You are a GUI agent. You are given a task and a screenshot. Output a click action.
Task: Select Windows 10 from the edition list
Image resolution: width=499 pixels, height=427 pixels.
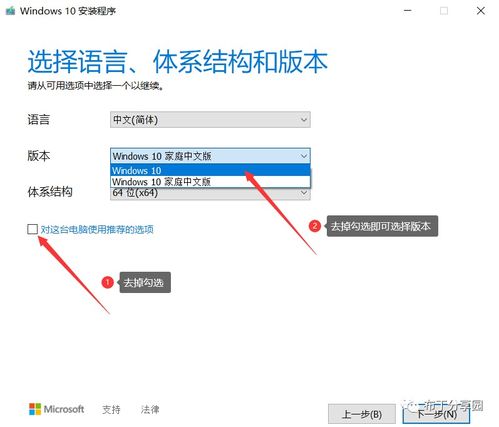pos(210,170)
